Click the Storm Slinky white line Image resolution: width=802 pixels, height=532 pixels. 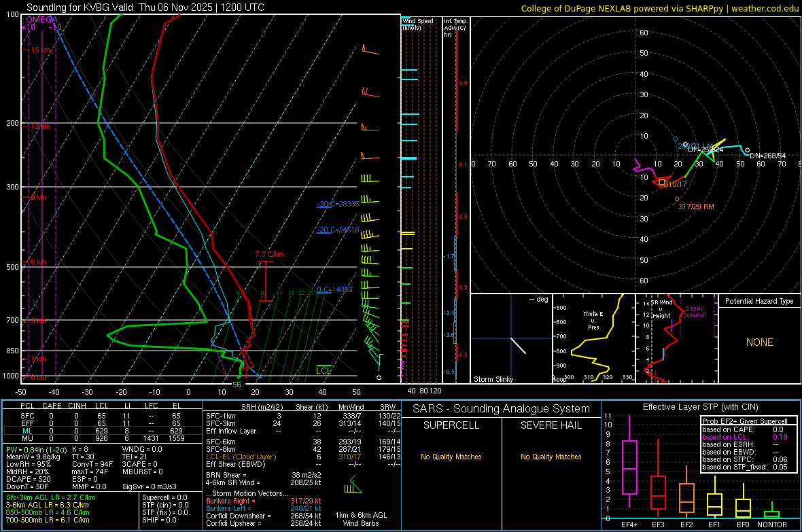pyautogui.click(x=518, y=346)
